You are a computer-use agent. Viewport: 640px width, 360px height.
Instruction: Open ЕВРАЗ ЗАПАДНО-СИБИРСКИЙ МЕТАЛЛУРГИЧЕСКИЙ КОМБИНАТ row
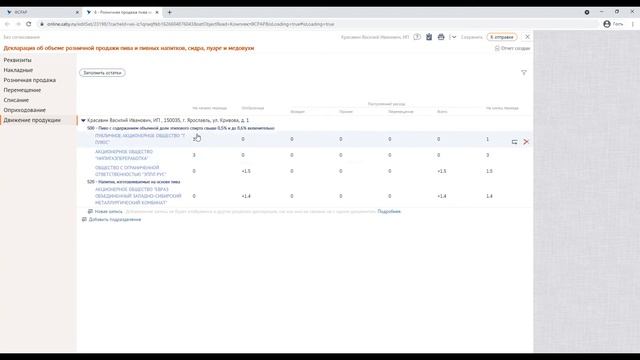click(138, 196)
